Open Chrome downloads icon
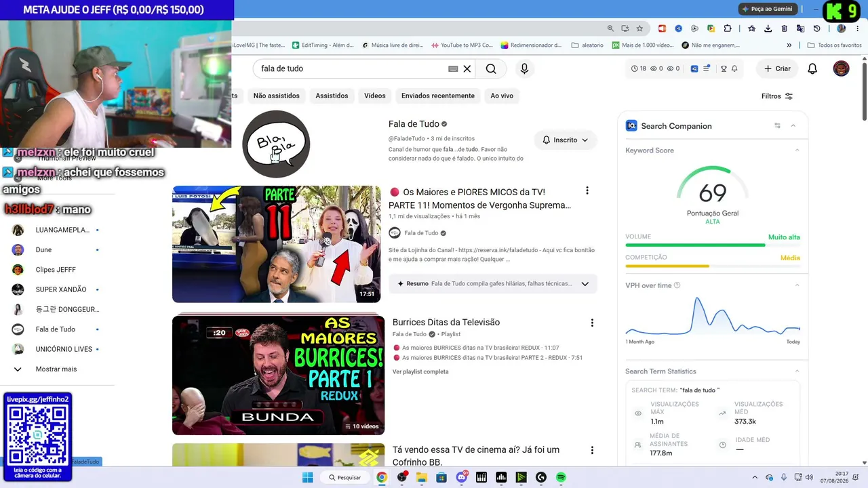The height and width of the screenshot is (488, 868). click(768, 28)
